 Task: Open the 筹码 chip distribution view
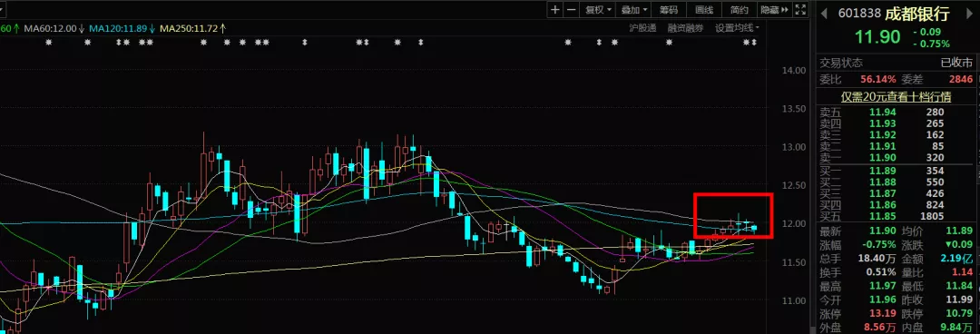[669, 9]
